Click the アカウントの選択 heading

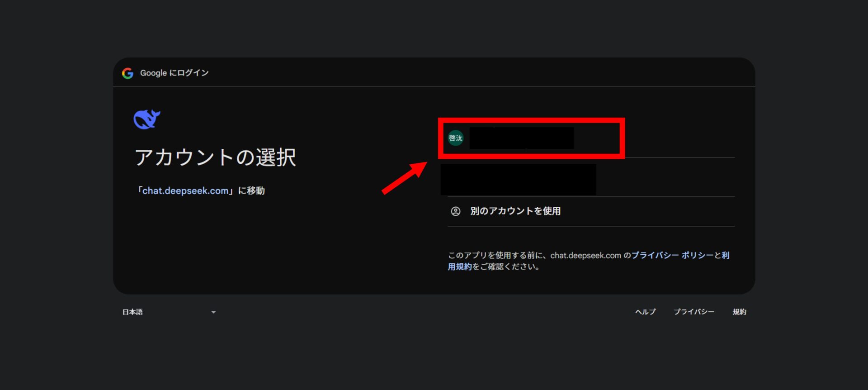point(215,157)
